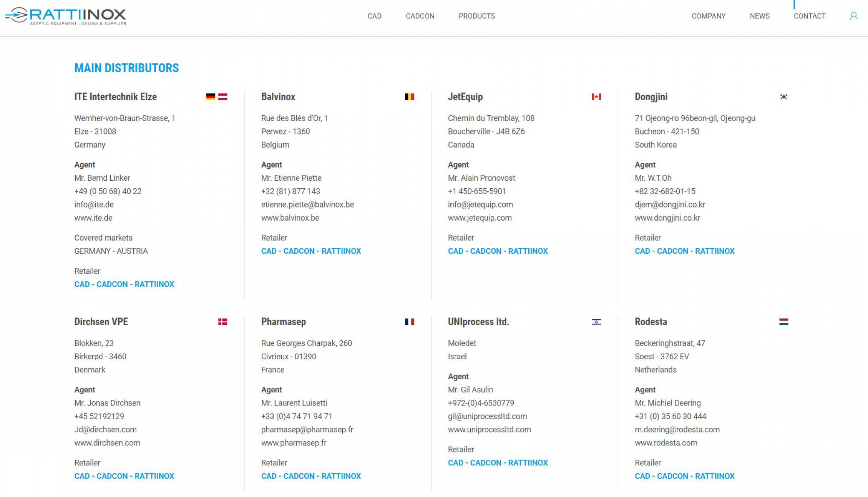868x497 pixels.
Task: Select the Pharmasep company name
Action: coord(283,322)
